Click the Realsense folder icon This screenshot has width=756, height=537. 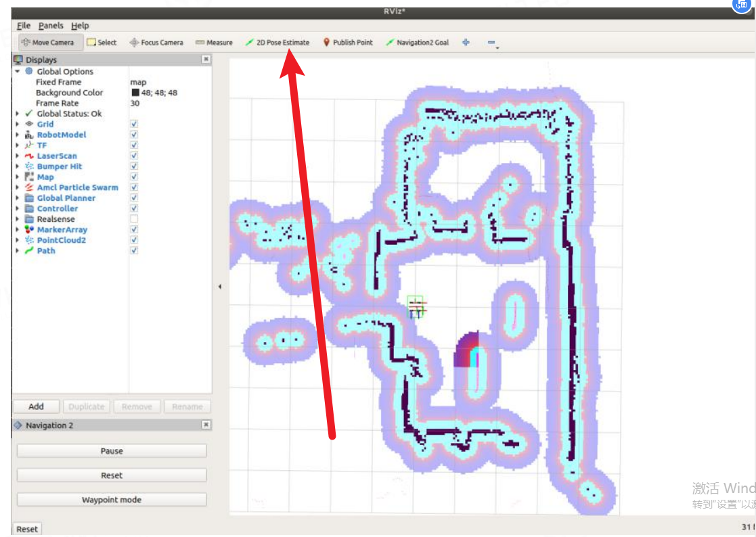tap(29, 219)
